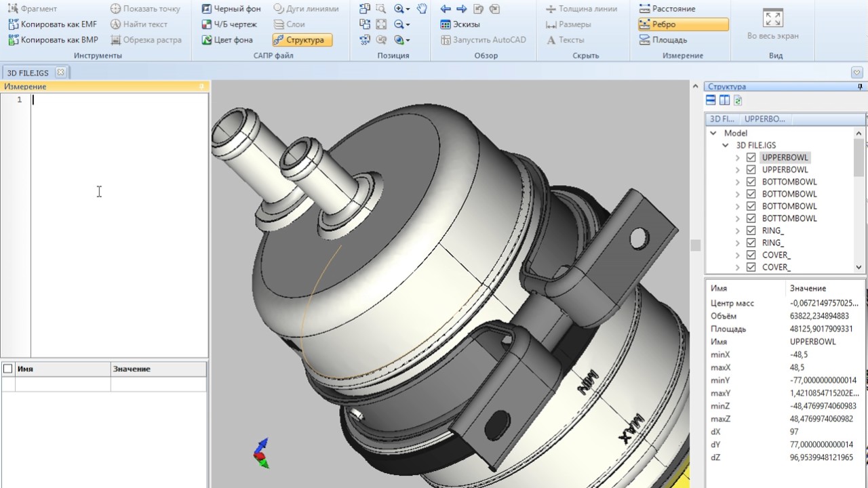
Task: Open Эскизы thumbnails view
Action: (x=460, y=24)
